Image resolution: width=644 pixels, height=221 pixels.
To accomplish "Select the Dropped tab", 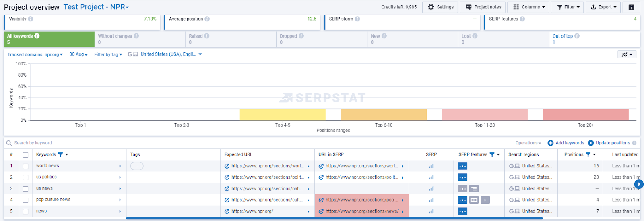I will [322, 39].
